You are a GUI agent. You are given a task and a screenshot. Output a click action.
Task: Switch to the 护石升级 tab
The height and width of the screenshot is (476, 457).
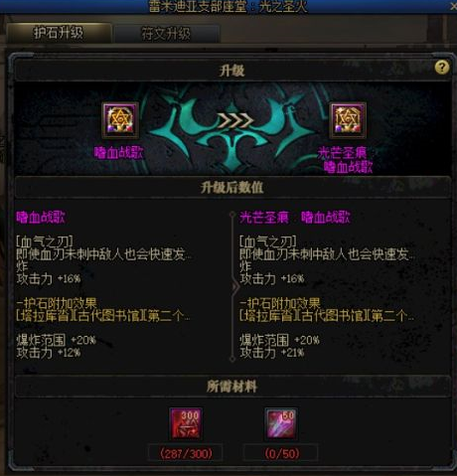click(x=59, y=33)
